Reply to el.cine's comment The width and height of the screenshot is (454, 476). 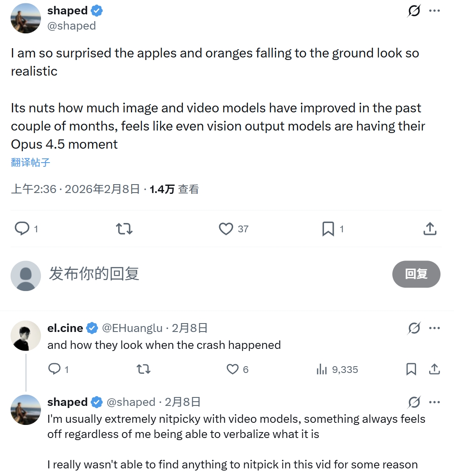point(55,369)
